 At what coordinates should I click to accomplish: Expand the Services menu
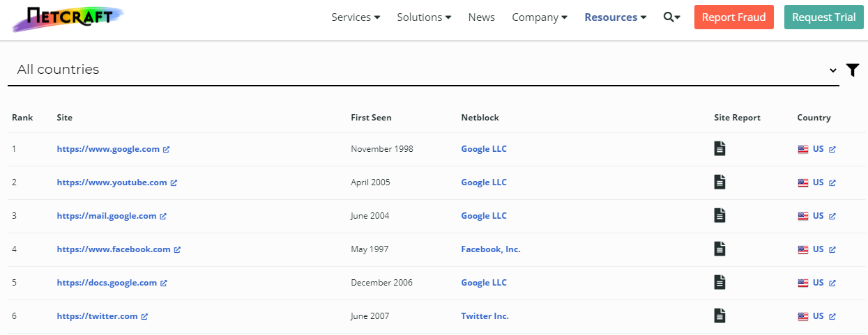coord(356,17)
